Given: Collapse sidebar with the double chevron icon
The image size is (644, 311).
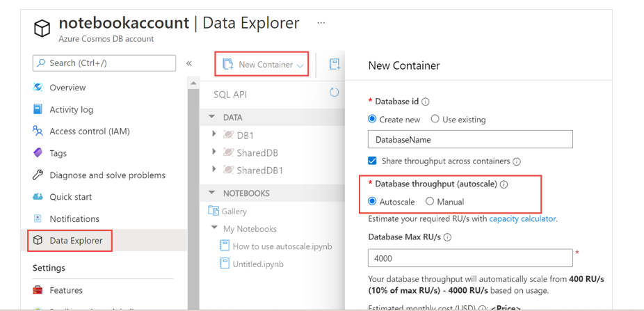Looking at the screenshot, I should coord(189,63).
